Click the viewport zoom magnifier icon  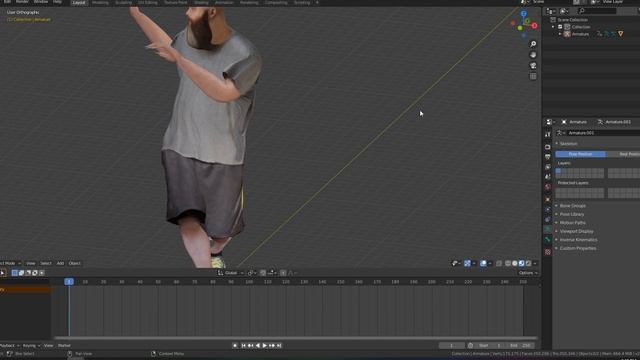pyautogui.click(x=533, y=44)
